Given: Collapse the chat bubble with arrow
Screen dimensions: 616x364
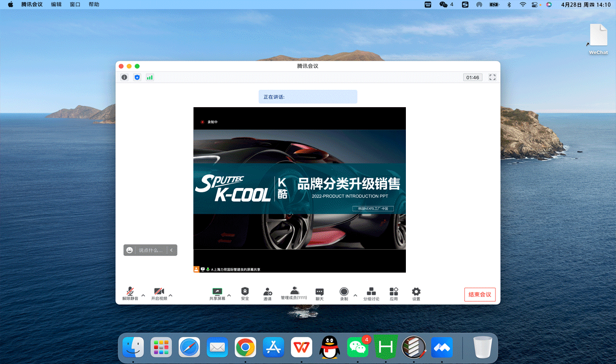Looking at the screenshot, I should pos(171,250).
